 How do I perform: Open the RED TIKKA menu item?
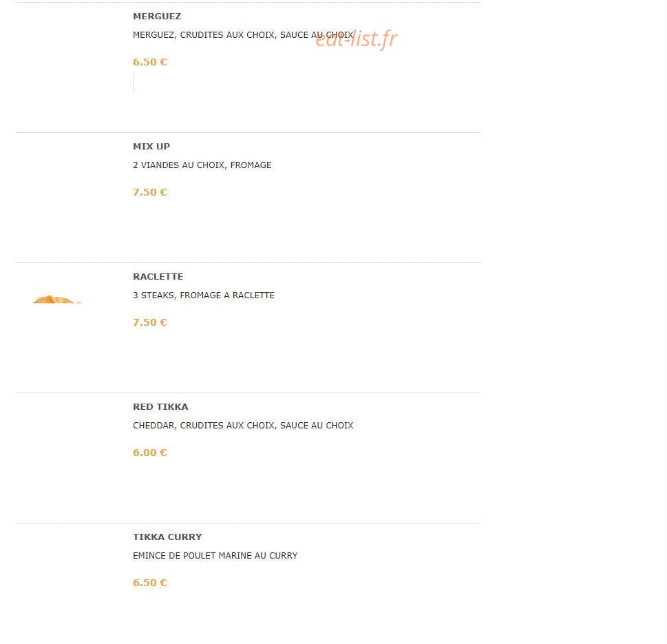point(160,407)
